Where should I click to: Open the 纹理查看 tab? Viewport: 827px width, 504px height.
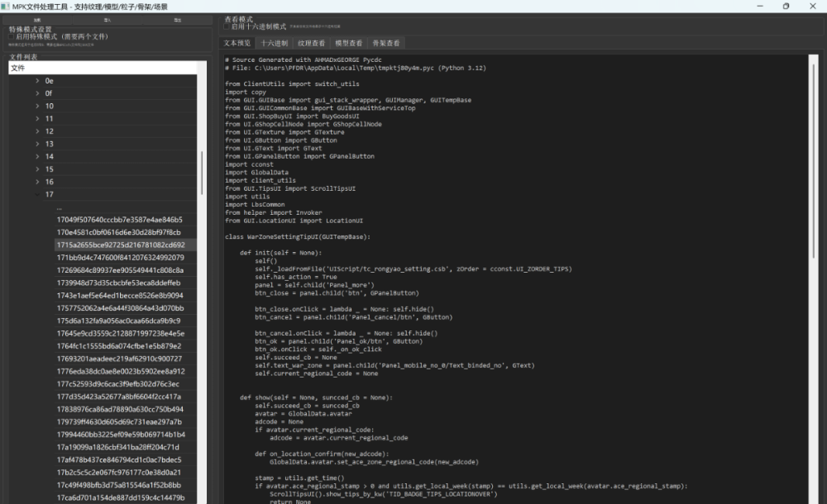311,43
